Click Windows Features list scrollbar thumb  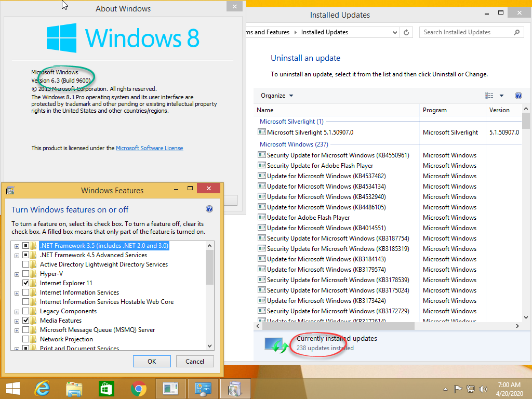click(210, 268)
